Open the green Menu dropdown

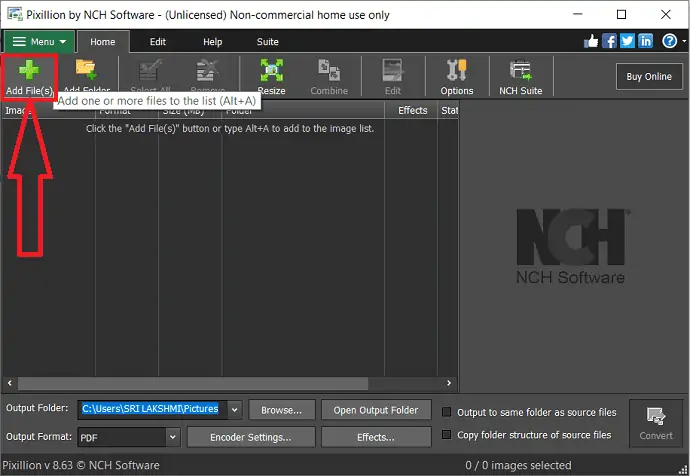pos(39,42)
